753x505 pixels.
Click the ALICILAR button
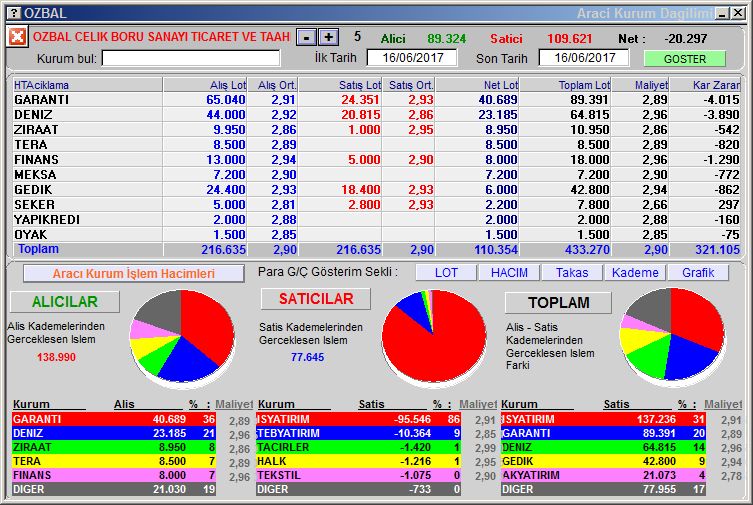[x=65, y=301]
